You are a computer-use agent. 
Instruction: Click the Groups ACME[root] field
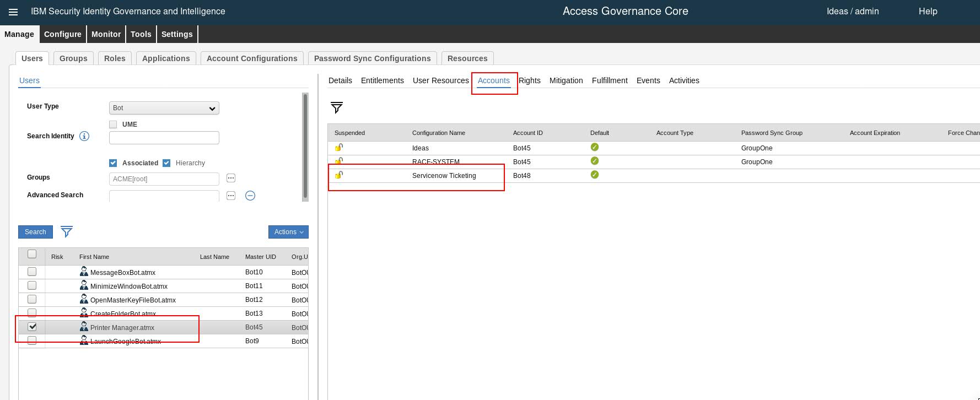click(x=164, y=179)
